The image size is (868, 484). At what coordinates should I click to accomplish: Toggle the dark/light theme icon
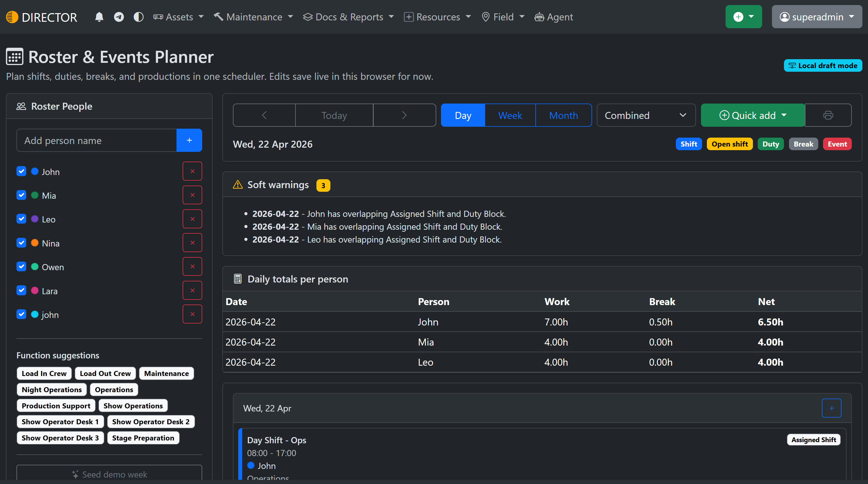coord(138,16)
